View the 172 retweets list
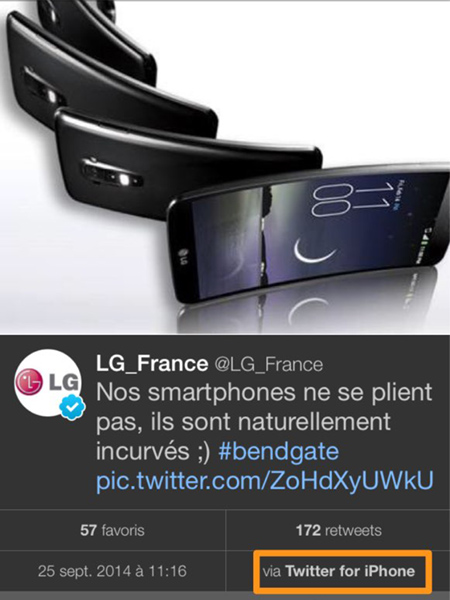Screen dimensions: 450x600 point(339,530)
